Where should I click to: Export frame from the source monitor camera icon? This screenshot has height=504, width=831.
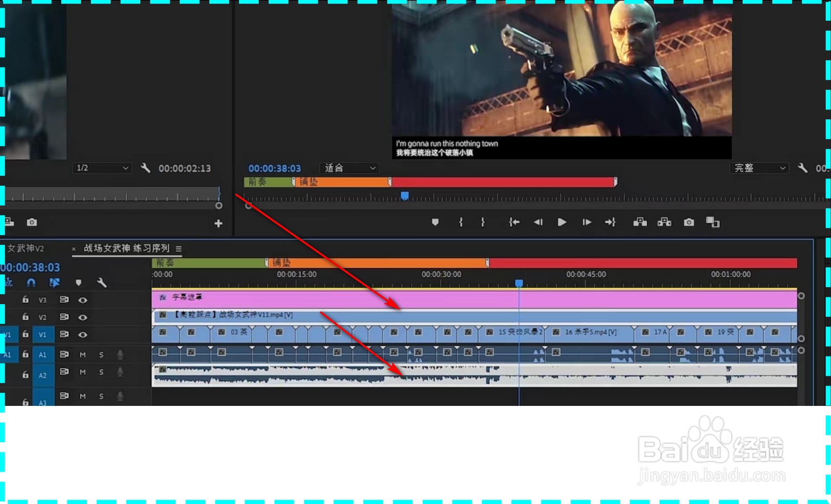[x=32, y=222]
